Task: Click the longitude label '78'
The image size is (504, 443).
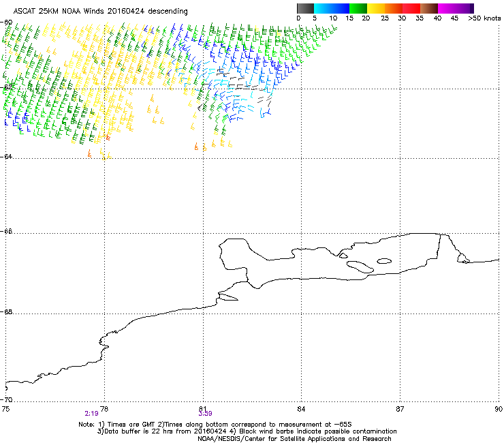Action: [x=104, y=409]
